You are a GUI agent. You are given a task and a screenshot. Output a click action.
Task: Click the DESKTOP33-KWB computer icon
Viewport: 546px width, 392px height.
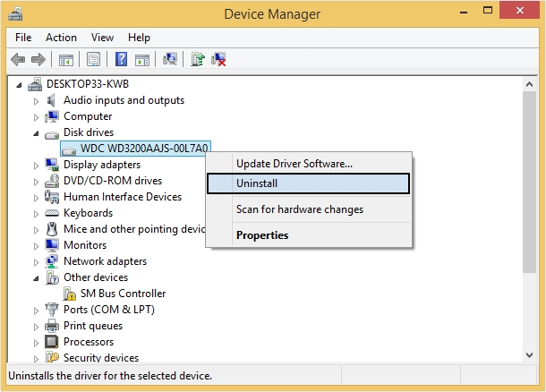click(x=35, y=84)
